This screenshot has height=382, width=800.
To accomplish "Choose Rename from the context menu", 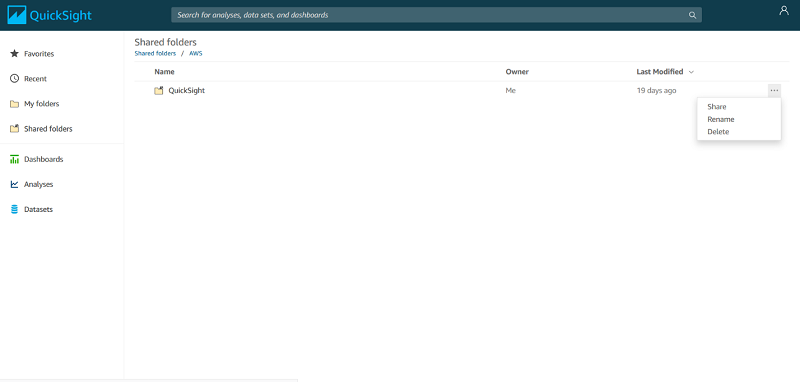I will (720, 119).
